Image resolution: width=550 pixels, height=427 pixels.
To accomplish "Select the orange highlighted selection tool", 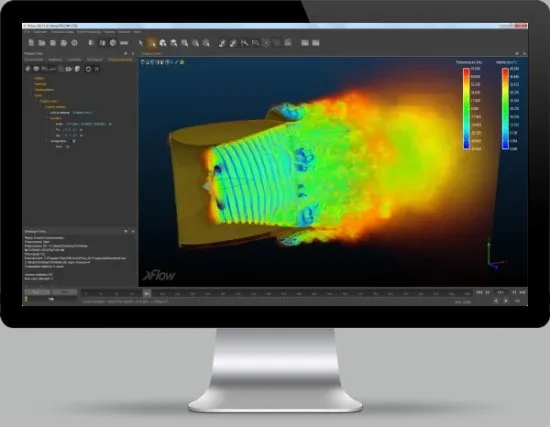I will [x=152, y=43].
